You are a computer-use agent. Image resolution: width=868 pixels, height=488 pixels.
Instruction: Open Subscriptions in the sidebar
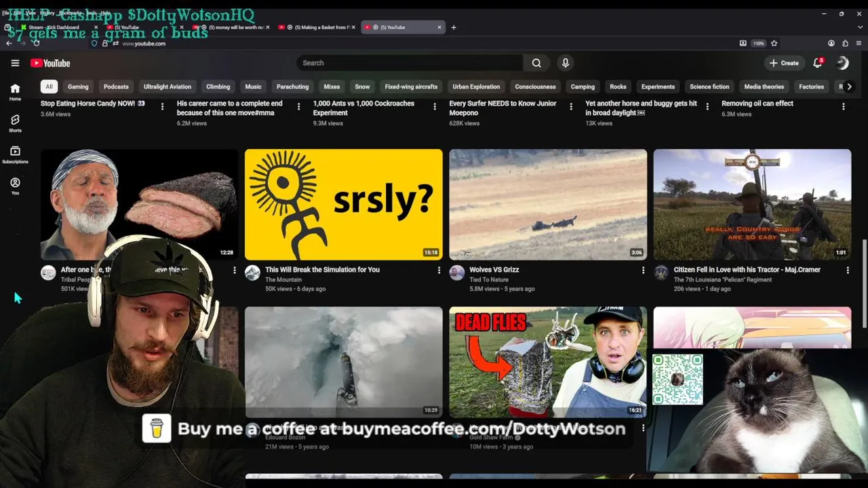click(15, 155)
